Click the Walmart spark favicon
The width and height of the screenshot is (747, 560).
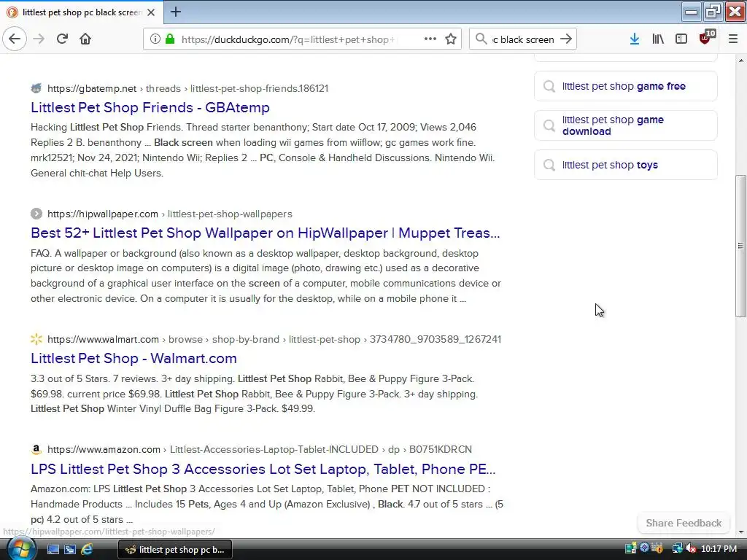coord(36,339)
